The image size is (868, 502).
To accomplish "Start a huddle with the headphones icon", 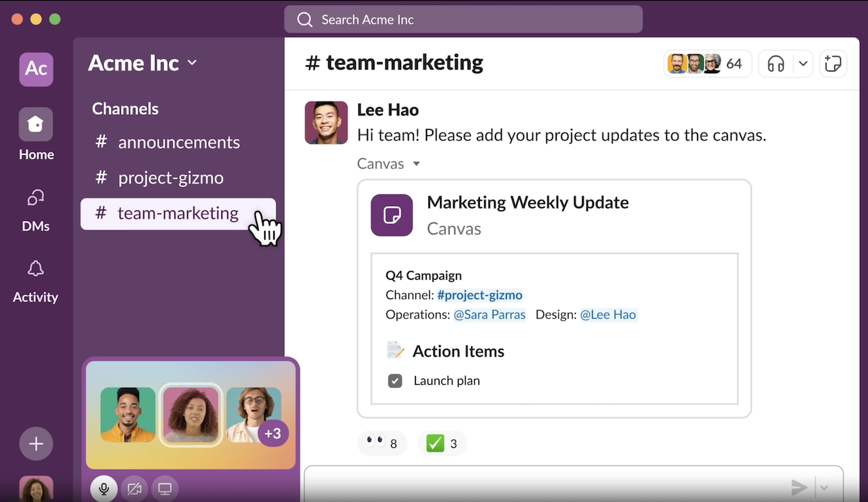I will point(776,63).
